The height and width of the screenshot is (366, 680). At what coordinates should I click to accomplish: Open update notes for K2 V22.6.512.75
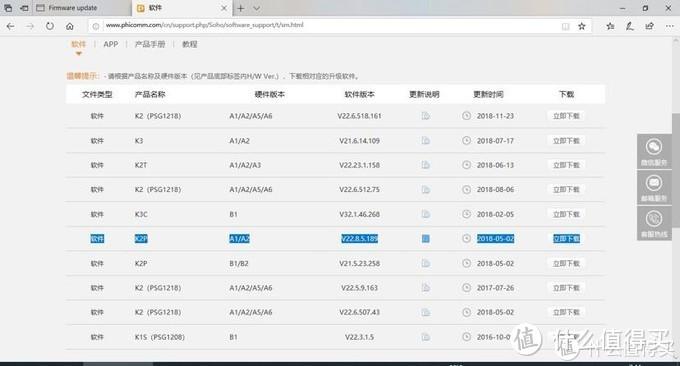[425, 190]
